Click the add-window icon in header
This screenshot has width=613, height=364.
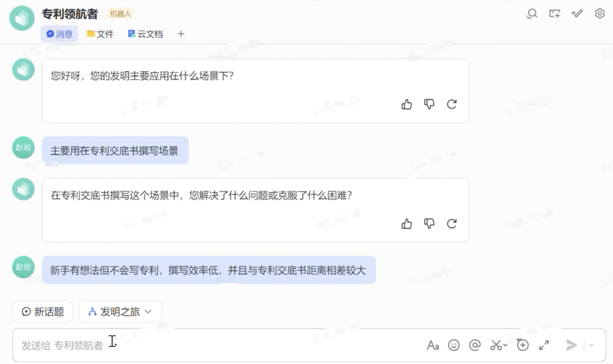pyautogui.click(x=555, y=14)
